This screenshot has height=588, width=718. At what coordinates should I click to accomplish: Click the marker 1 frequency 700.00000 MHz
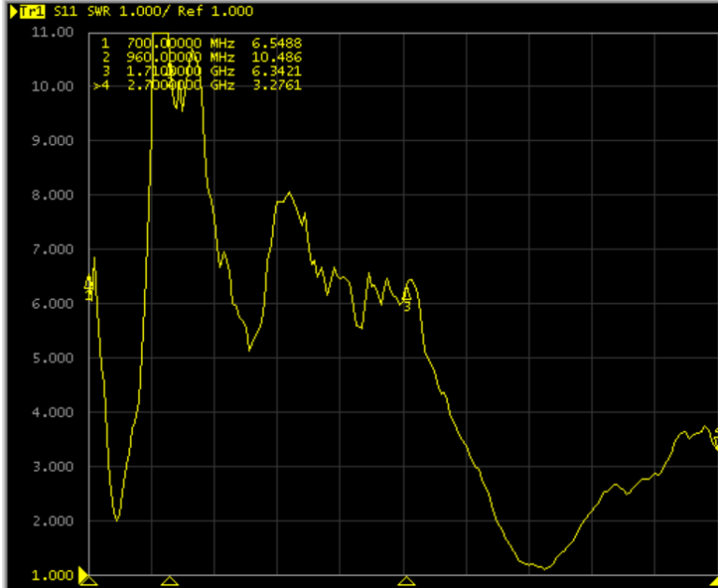pos(180,44)
